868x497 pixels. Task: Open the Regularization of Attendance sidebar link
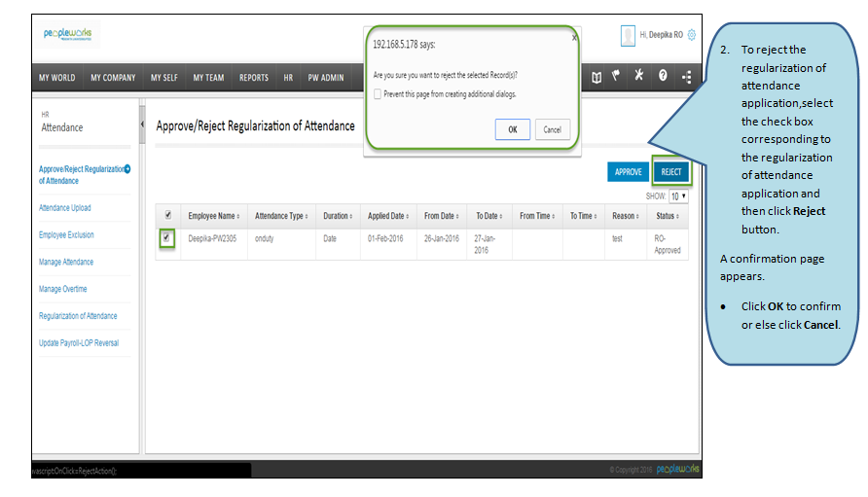[78, 316]
